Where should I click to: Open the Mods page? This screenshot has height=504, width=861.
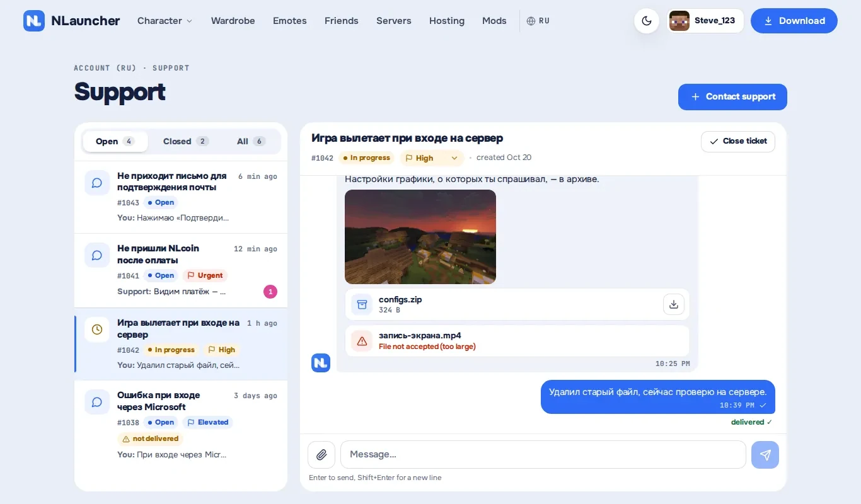[x=494, y=21]
